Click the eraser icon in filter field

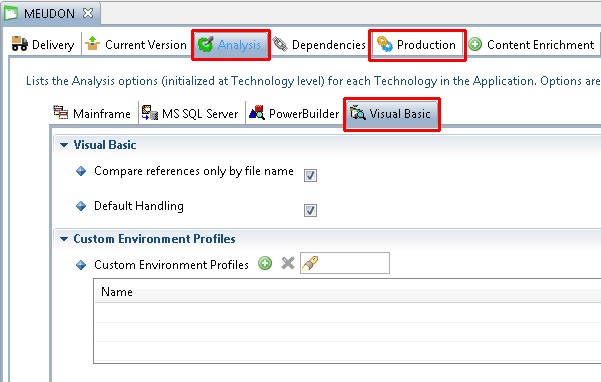(x=310, y=263)
